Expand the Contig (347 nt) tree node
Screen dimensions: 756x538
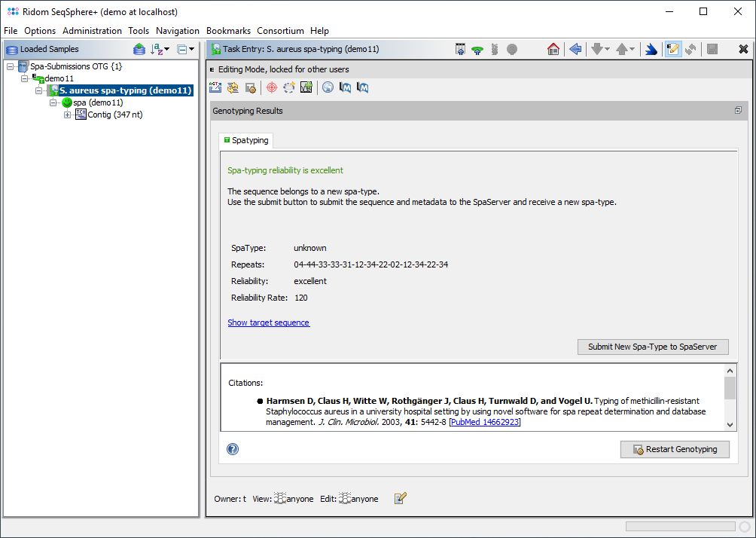point(68,115)
